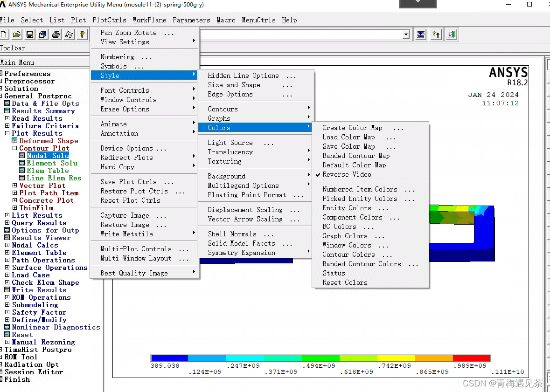Viewport: 550px width, 392px height.
Task: Click the Data & File Opts icon
Action: pyautogui.click(x=7, y=103)
